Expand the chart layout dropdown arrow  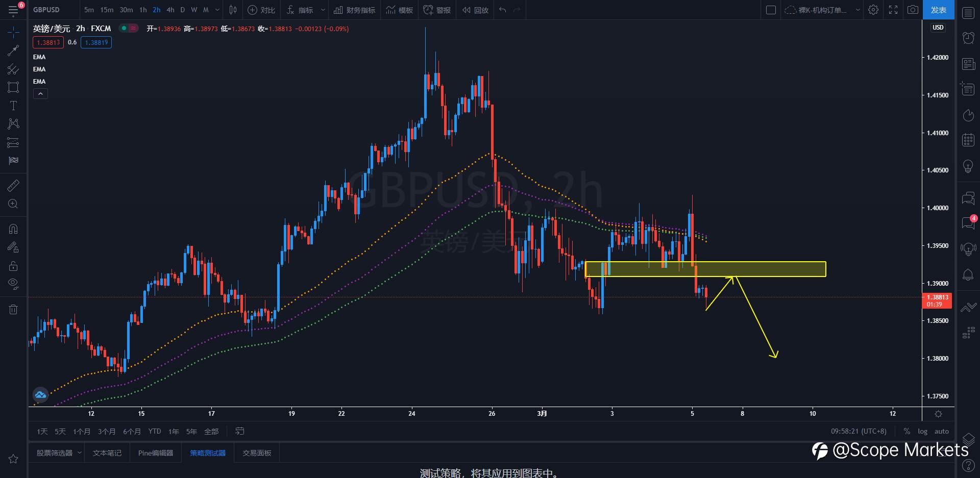(857, 10)
